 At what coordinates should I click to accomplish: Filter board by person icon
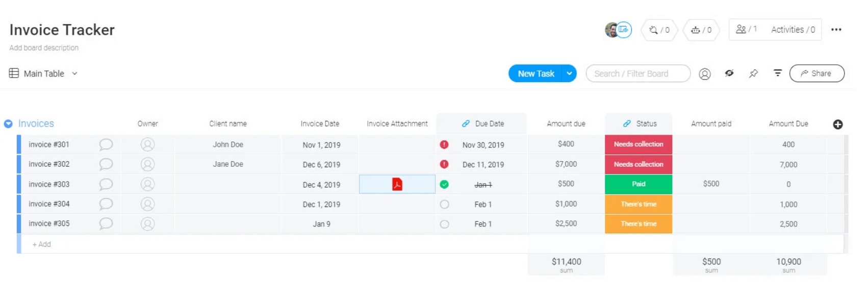(704, 73)
